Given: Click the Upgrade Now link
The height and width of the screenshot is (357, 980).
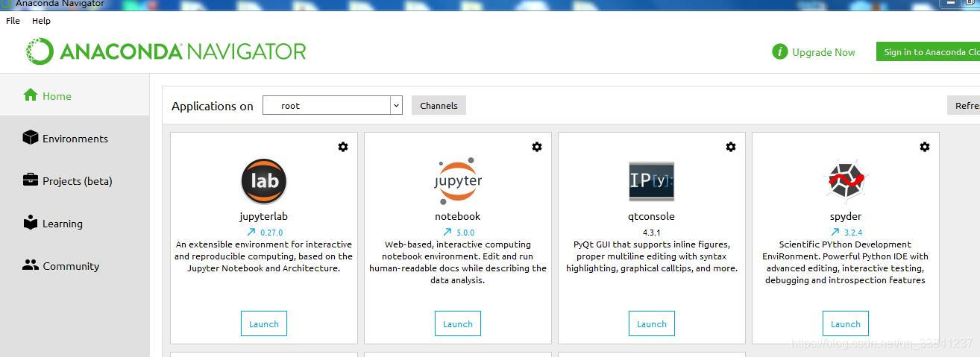Looking at the screenshot, I should tap(823, 52).
